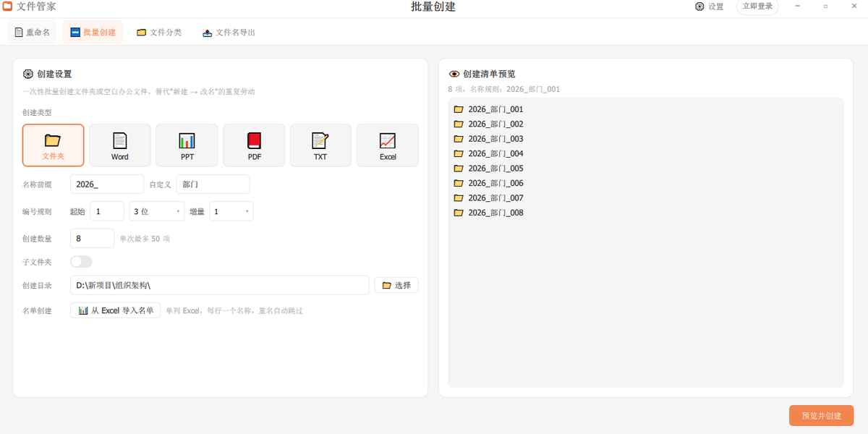Screen dimensions: 868x434
Task: Choose the PDF creation type
Action: [x=254, y=145]
